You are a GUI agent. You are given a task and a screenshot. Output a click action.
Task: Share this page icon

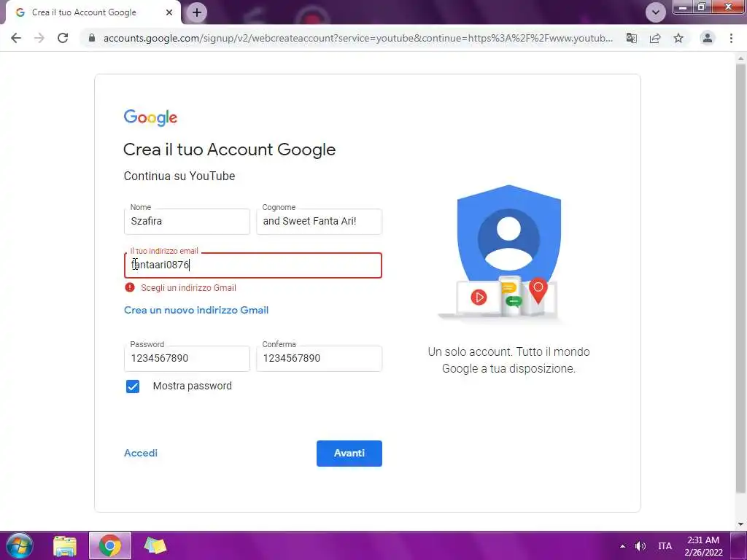[655, 38]
